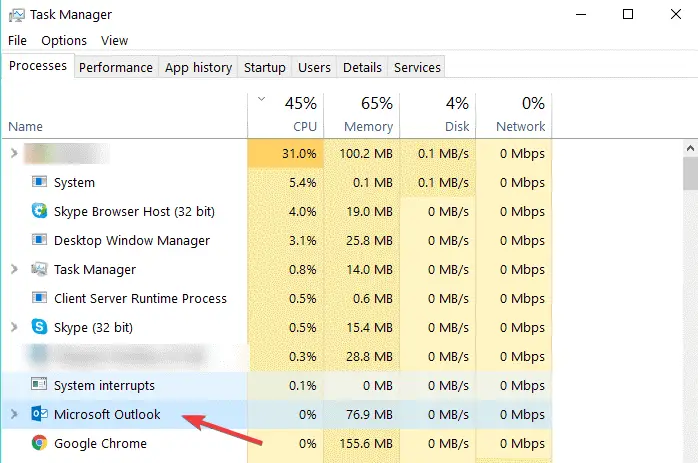Click the 0.3% CPU value
The height and width of the screenshot is (463, 698).
click(x=302, y=357)
